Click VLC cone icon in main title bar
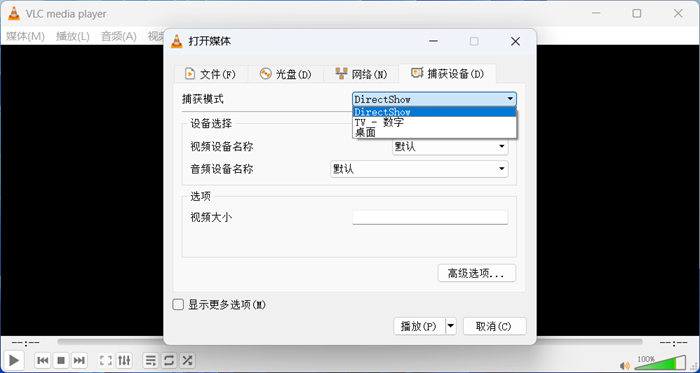 (14, 14)
